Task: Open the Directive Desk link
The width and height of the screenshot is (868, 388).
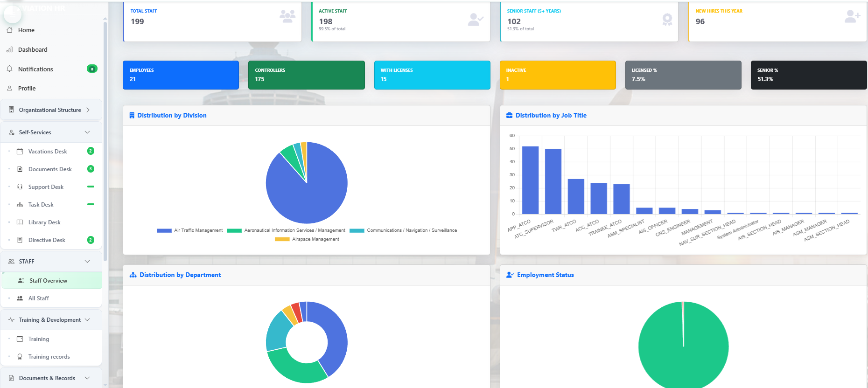Action: [47, 240]
